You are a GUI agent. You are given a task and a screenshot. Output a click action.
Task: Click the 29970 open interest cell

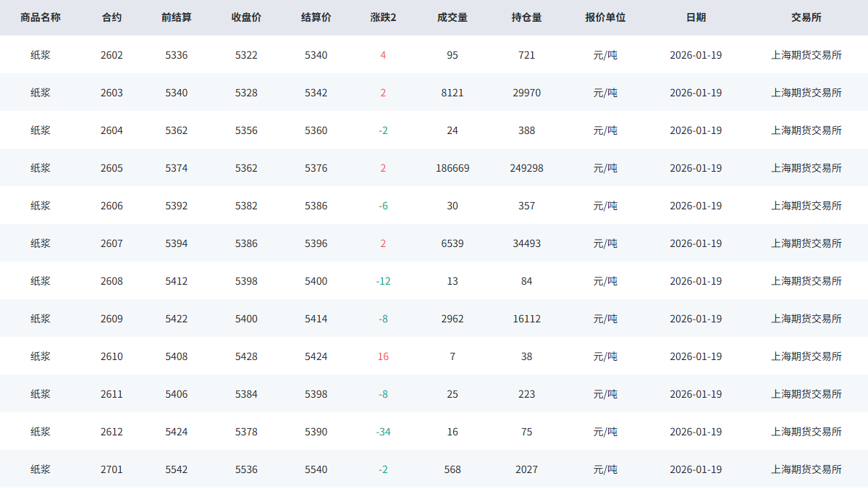coord(526,93)
